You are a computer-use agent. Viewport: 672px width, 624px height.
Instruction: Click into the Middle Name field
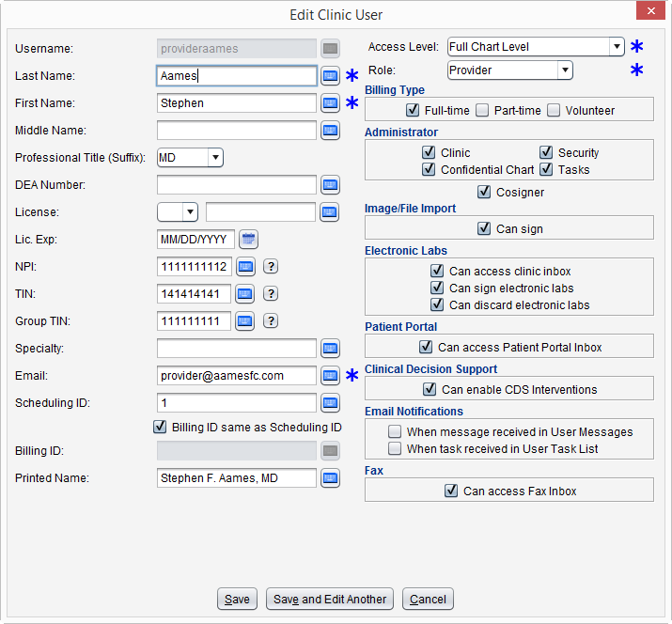pos(236,130)
